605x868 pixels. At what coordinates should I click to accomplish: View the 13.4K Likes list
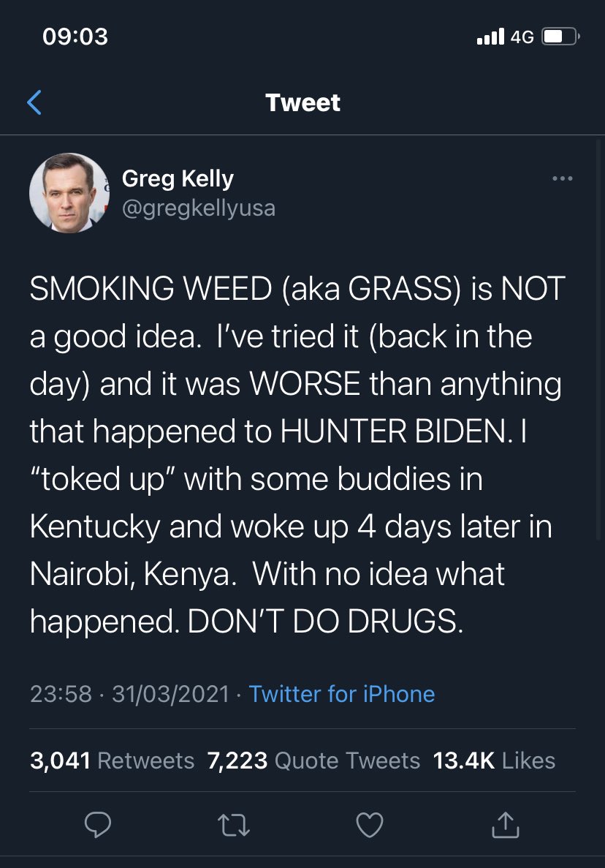494,761
